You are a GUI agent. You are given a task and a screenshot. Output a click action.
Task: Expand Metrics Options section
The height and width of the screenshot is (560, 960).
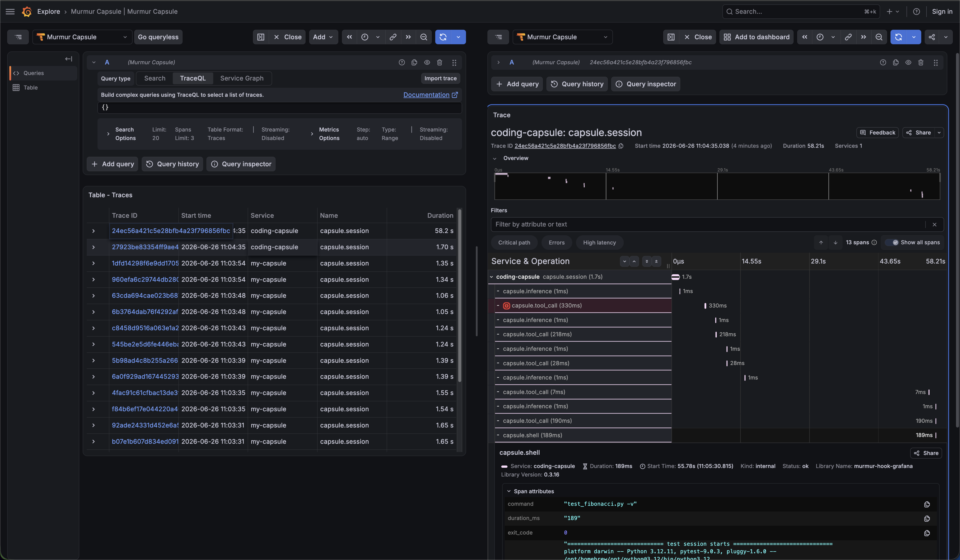(x=312, y=134)
